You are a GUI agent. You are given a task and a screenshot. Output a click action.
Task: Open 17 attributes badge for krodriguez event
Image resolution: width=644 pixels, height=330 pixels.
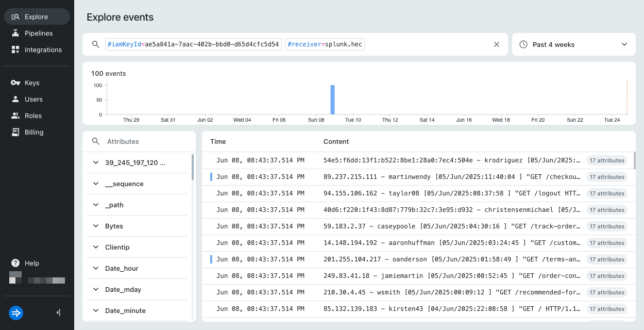(x=607, y=160)
